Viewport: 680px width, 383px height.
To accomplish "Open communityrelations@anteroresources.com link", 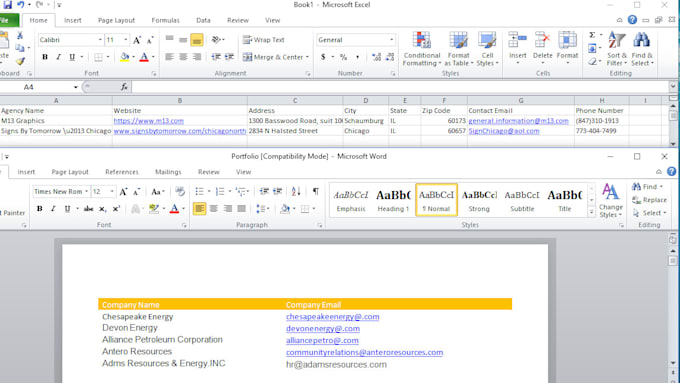I will click(364, 353).
